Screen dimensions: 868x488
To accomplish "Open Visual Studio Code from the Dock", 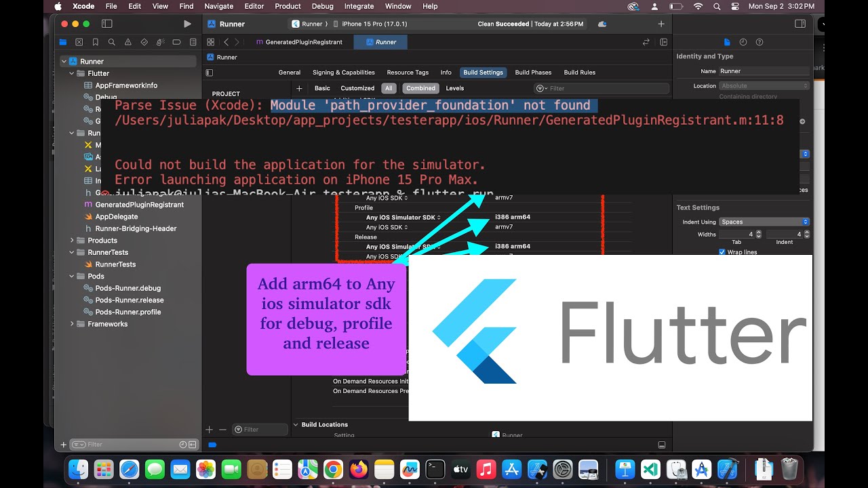I will (650, 469).
